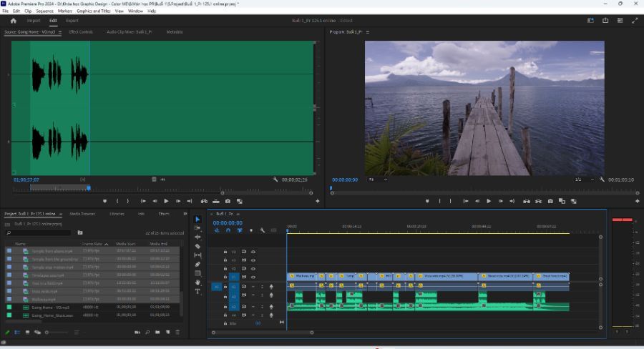Choose the Ripple Edit tool
This screenshot has width=644, height=349.
point(197,237)
